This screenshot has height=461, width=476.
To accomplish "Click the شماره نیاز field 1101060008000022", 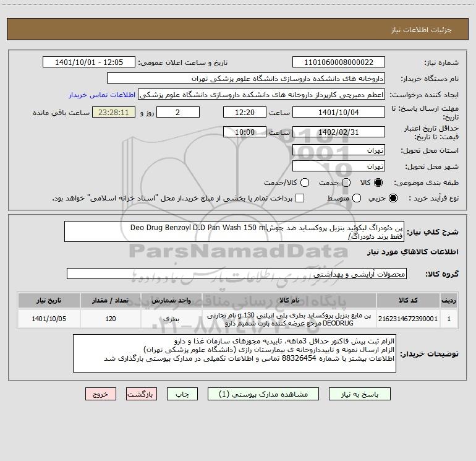I will [x=339, y=62].
